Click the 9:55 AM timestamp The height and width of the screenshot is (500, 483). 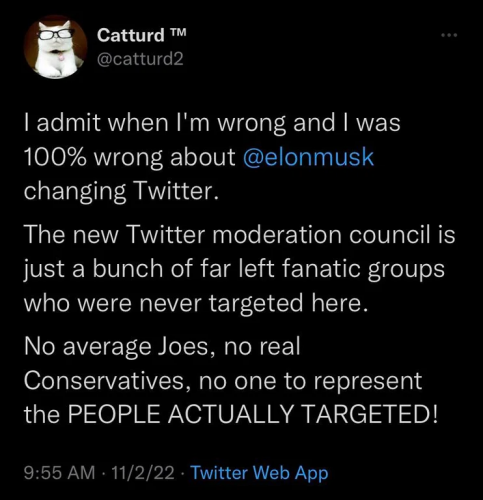(x=59, y=473)
